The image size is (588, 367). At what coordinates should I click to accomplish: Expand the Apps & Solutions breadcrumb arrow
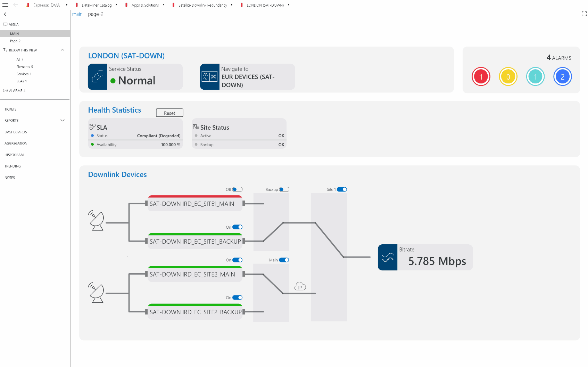[163, 5]
